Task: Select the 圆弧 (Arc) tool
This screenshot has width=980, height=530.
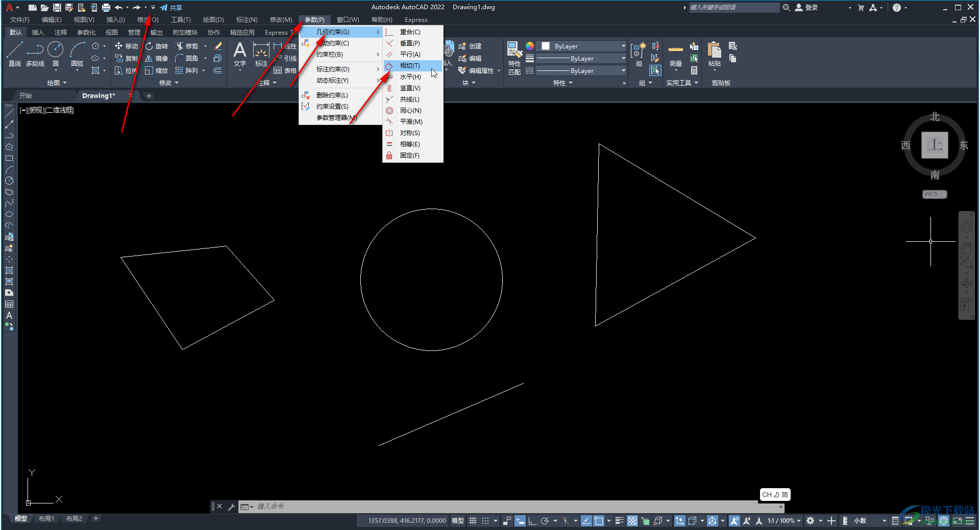Action: click(x=77, y=54)
